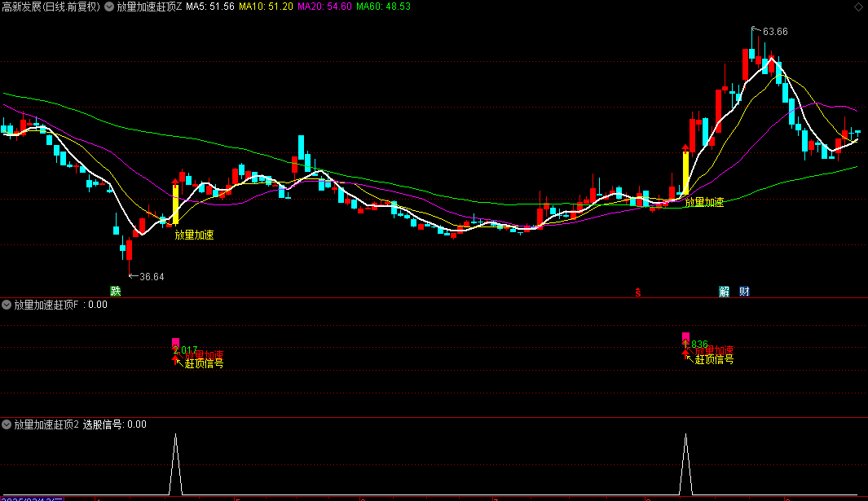Expand the 放量加速赶顶2 panel dropdown arrow
The image size is (868, 501).
[x=7, y=424]
